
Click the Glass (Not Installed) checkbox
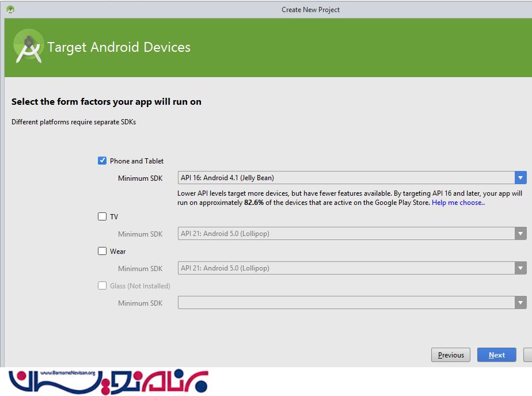[x=102, y=285]
